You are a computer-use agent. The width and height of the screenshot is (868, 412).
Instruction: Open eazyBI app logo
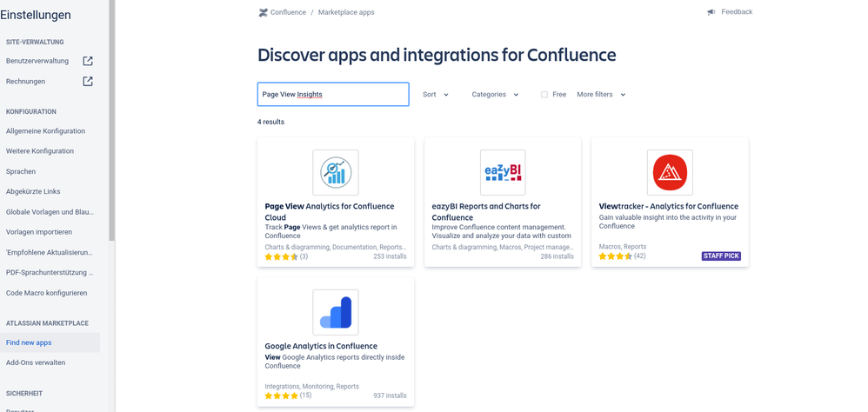pos(503,173)
